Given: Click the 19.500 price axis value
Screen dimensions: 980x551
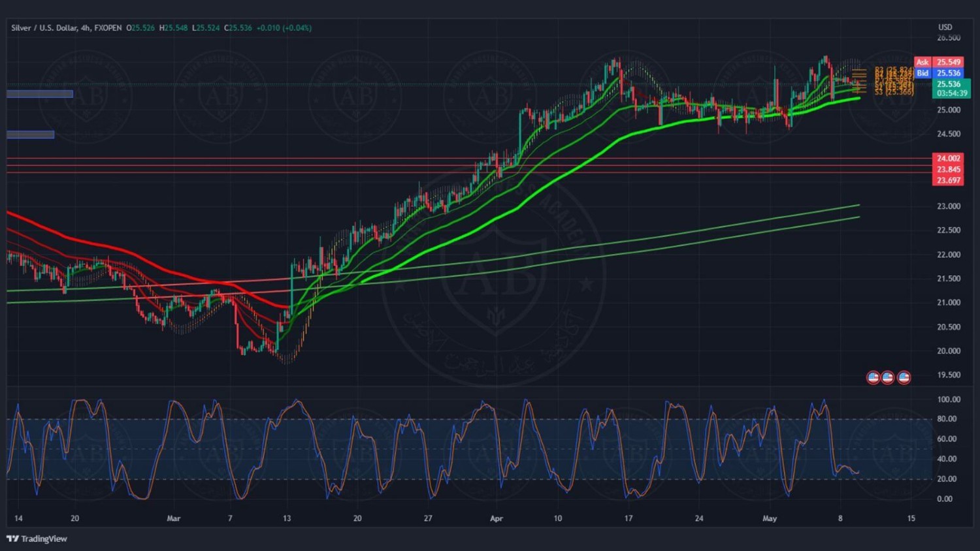Looking at the screenshot, I should tap(949, 375).
